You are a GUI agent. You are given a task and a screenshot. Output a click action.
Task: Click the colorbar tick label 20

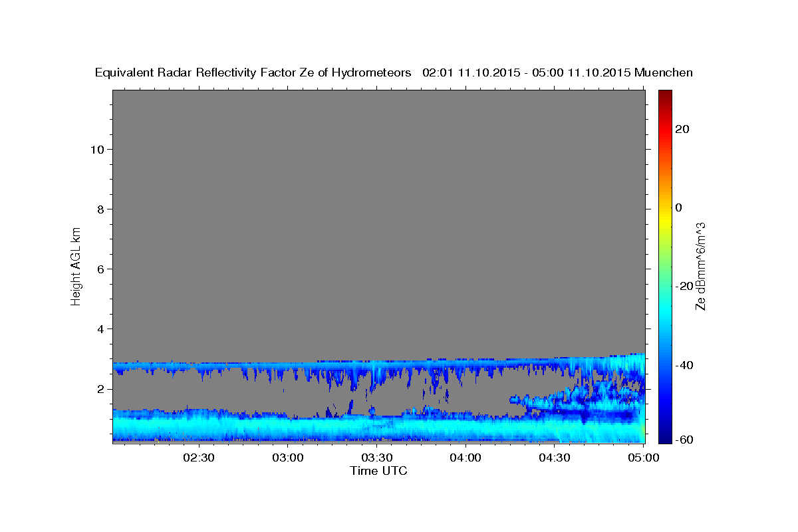pyautogui.click(x=682, y=129)
